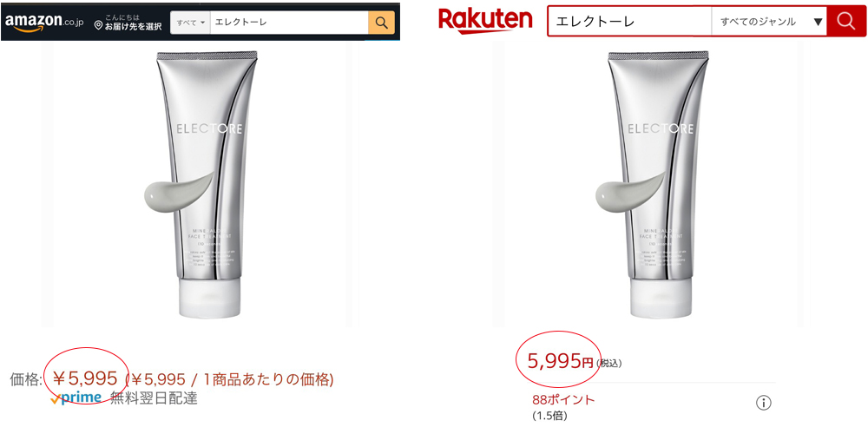Image resolution: width=868 pixels, height=434 pixels.
Task: Expand the すべて category dropdown on Amazon
Action: tap(190, 23)
